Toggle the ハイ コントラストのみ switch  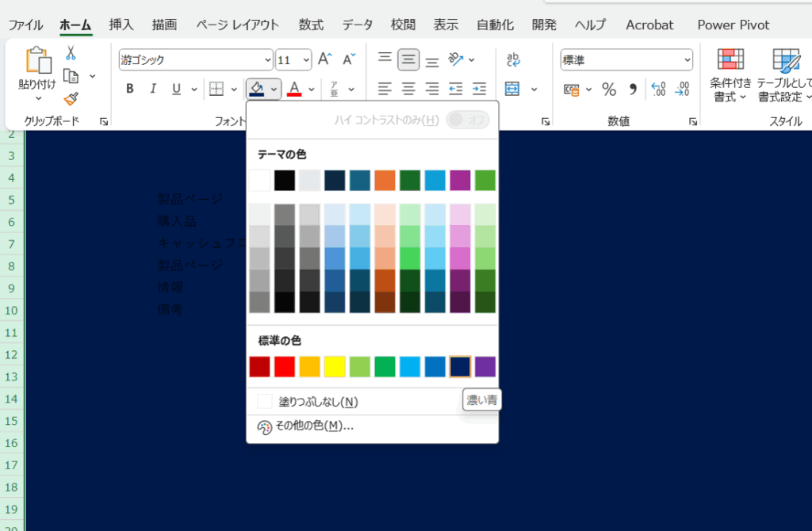(x=467, y=120)
